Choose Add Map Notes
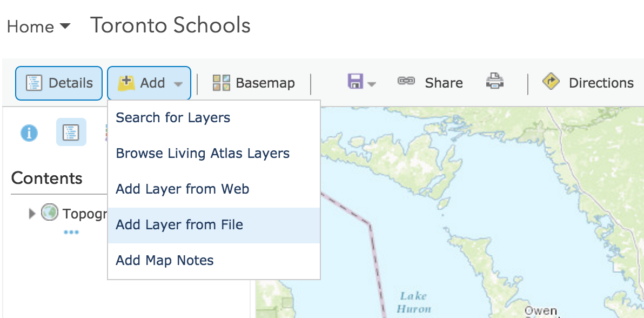The height and width of the screenshot is (318, 644). [165, 260]
